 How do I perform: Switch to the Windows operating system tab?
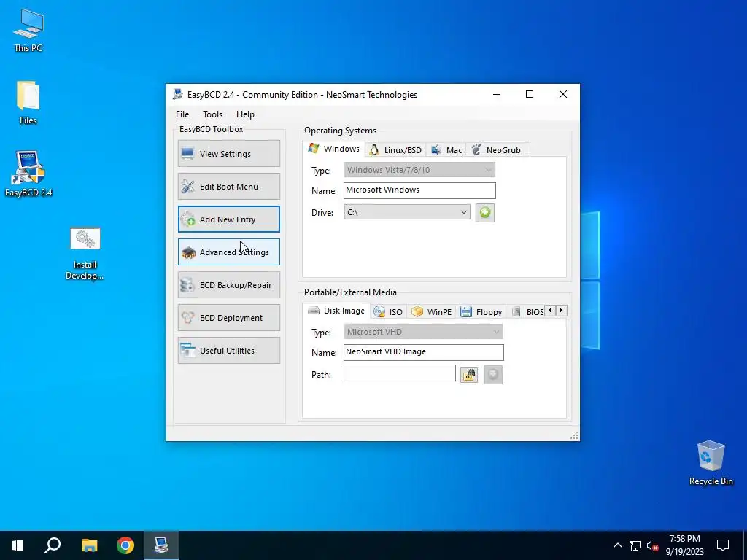pyautogui.click(x=334, y=149)
